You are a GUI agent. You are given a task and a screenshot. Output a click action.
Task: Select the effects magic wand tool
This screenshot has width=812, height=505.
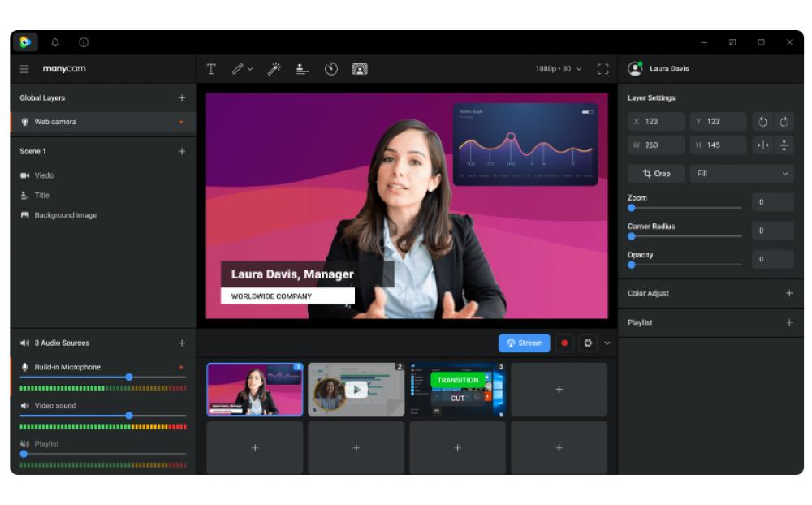274,69
